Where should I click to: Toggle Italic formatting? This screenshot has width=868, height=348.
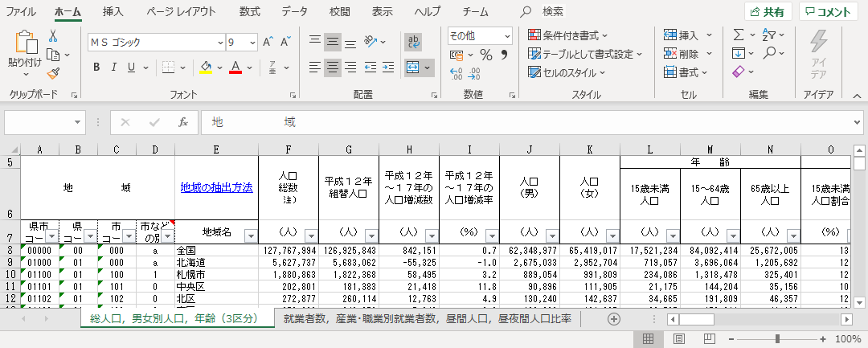(116, 67)
